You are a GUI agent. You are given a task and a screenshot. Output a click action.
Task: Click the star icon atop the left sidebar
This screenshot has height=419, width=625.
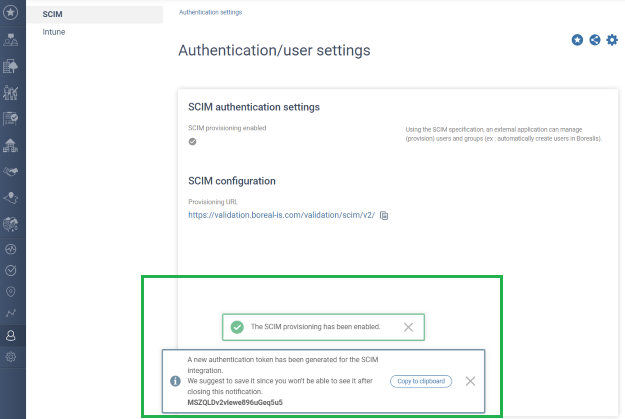12,14
